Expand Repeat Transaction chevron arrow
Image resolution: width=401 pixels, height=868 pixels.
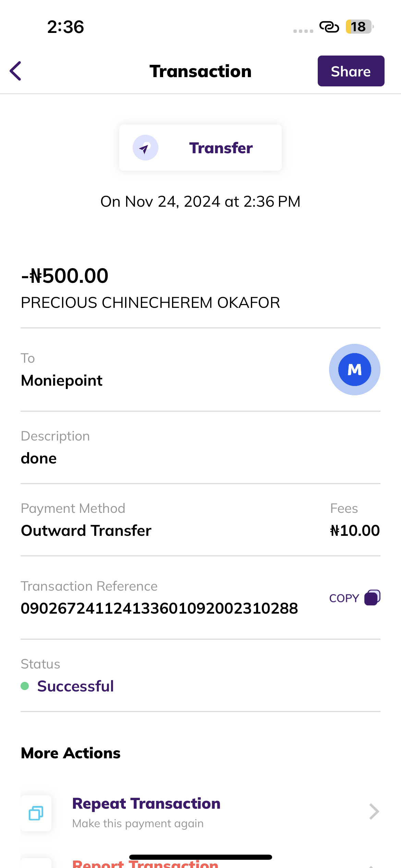click(374, 811)
